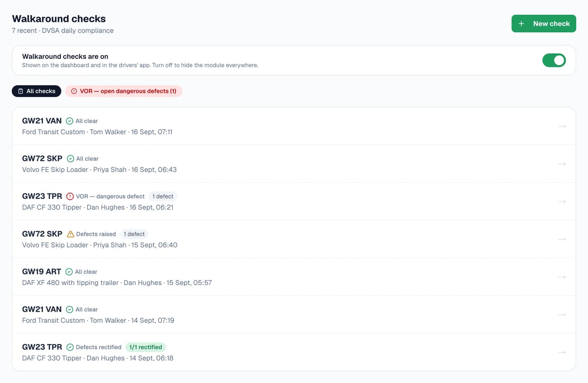
Task: Open the GW72 SKP 15 Sept check row
Action: (294, 239)
